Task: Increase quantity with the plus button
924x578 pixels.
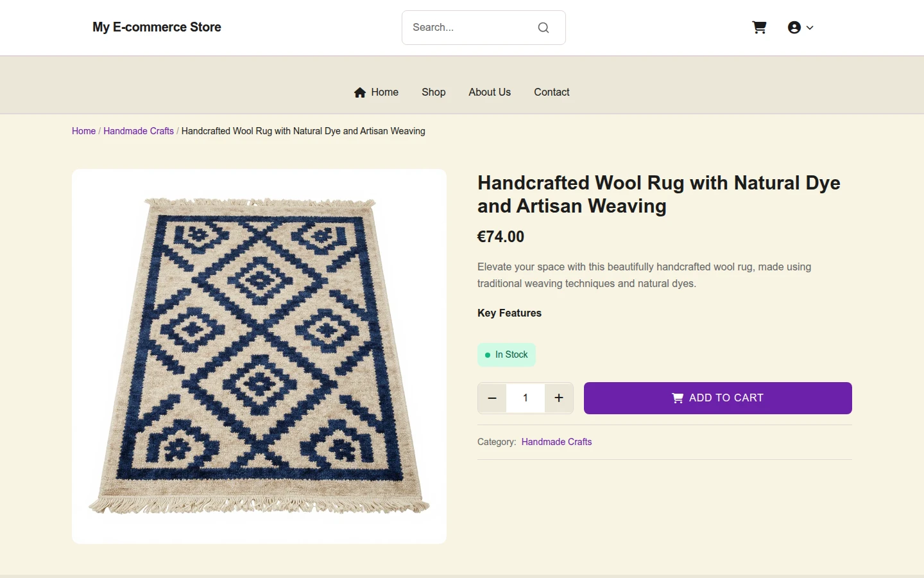Action: tap(559, 398)
